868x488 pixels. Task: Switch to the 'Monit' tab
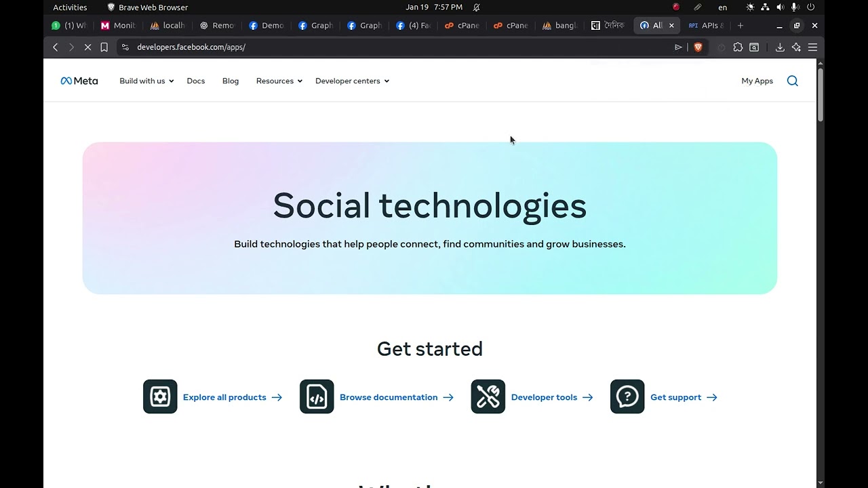(x=119, y=26)
